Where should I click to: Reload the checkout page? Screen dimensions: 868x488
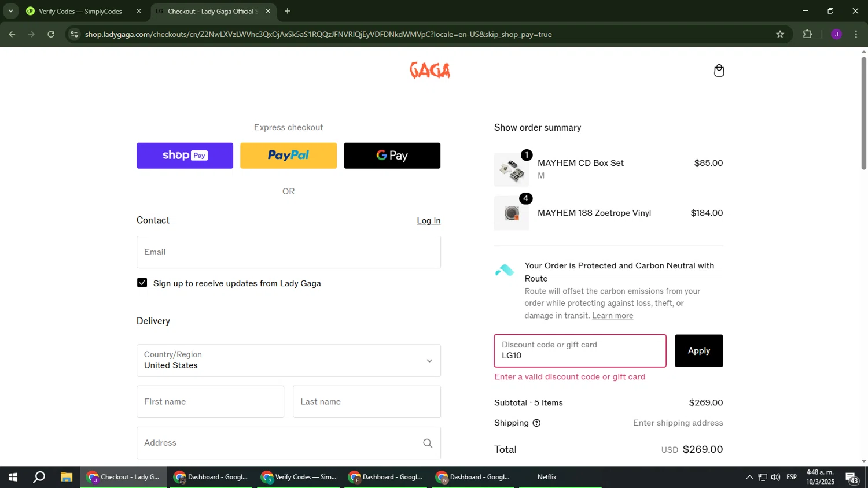click(x=51, y=35)
